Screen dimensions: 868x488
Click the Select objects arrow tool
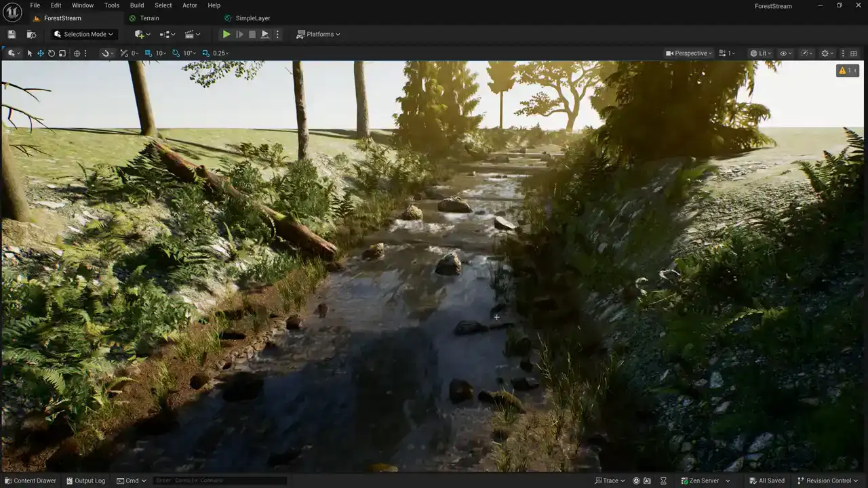pos(30,53)
